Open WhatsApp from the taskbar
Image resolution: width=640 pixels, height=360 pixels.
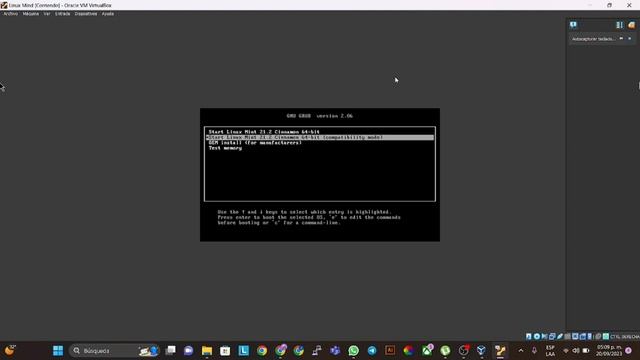click(353, 351)
